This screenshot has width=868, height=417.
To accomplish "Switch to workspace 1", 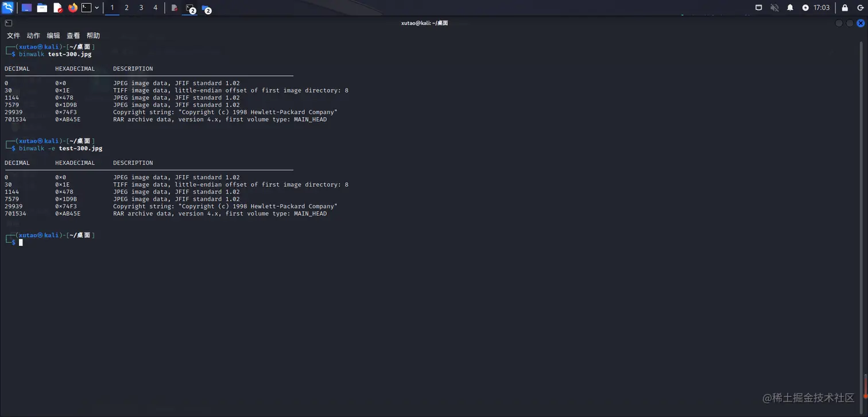I will coord(112,7).
